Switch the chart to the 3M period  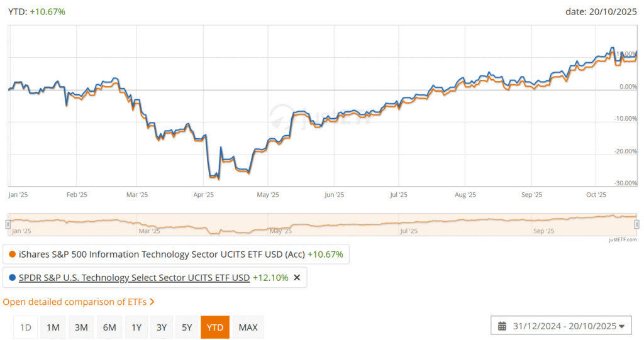[80, 327]
